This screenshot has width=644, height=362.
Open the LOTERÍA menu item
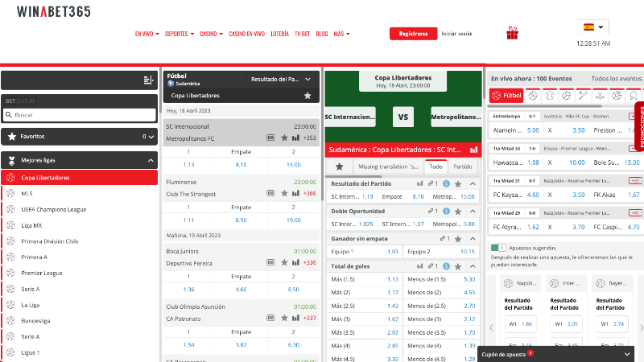pyautogui.click(x=279, y=34)
